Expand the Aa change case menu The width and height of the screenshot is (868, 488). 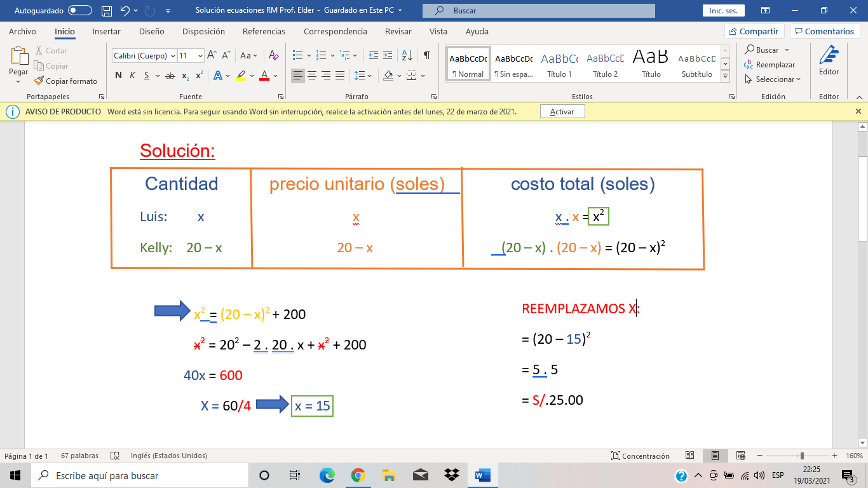[248, 55]
